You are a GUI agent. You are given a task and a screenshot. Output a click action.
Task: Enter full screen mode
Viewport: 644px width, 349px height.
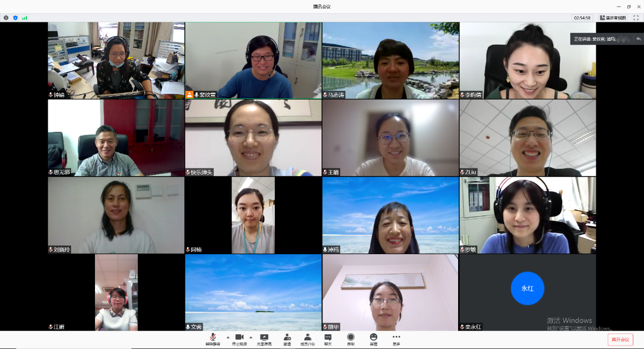coord(636,18)
